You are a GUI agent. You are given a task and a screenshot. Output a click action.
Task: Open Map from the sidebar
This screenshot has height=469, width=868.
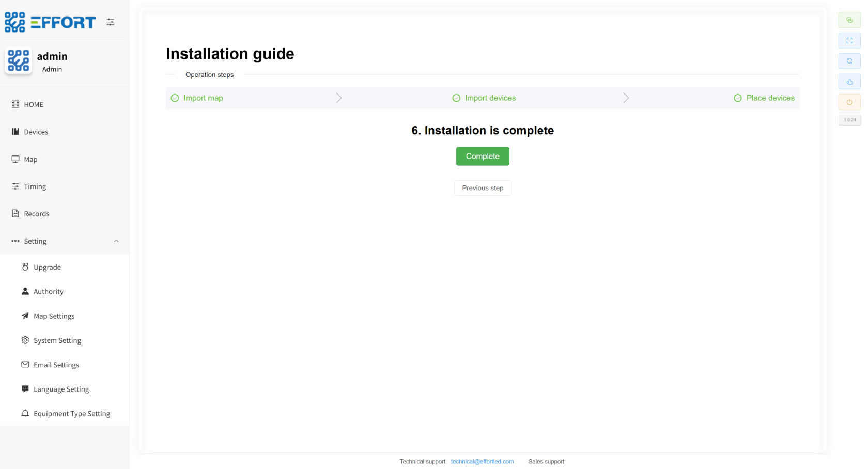[30, 160]
